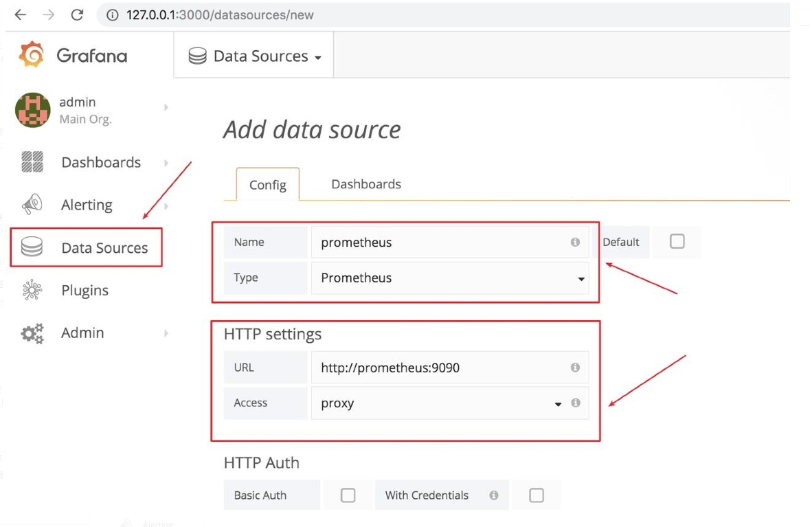This screenshot has width=812, height=527.
Task: Click the Plugins snowflake icon
Action: click(x=32, y=290)
